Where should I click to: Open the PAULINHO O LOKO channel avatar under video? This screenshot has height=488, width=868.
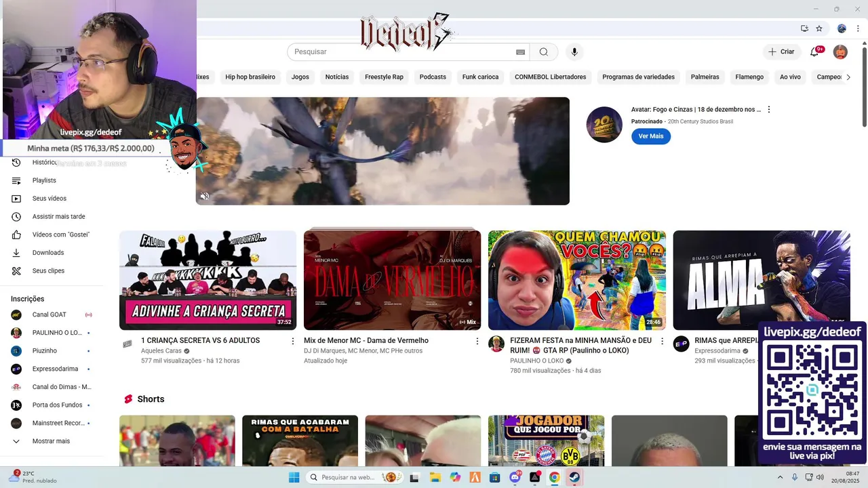coord(496,344)
